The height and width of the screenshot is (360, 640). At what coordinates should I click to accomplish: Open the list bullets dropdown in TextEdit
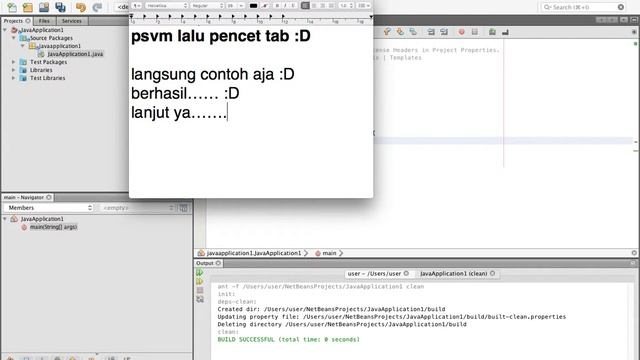363,6
